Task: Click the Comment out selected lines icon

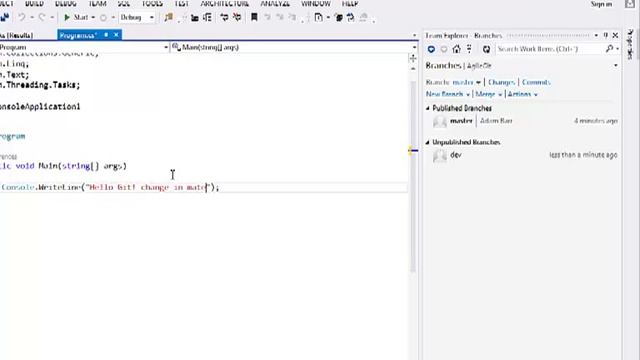Action: click(x=224, y=17)
